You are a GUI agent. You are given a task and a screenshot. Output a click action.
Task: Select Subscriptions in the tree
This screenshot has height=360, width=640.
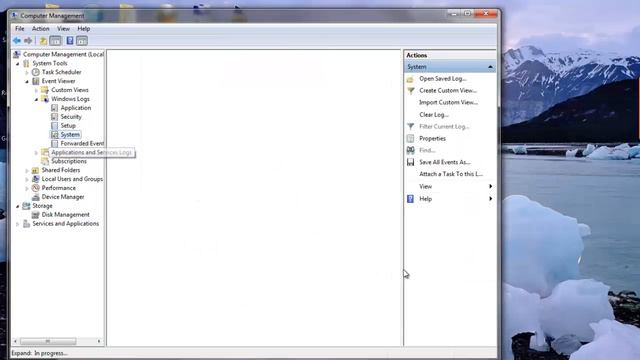[69, 161]
